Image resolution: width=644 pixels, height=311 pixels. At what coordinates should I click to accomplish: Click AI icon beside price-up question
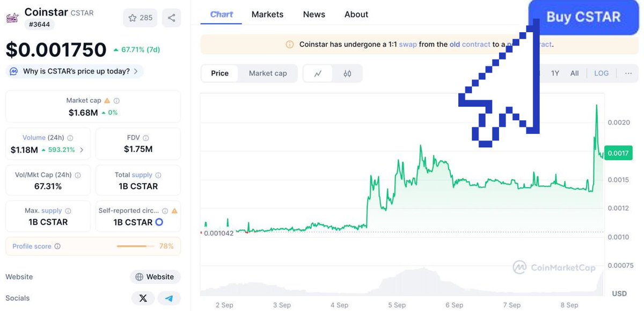coord(14,71)
